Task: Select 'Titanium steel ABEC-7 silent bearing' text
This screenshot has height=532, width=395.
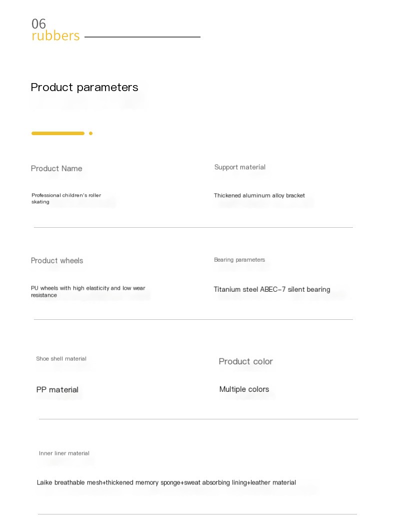Action: pos(272,289)
